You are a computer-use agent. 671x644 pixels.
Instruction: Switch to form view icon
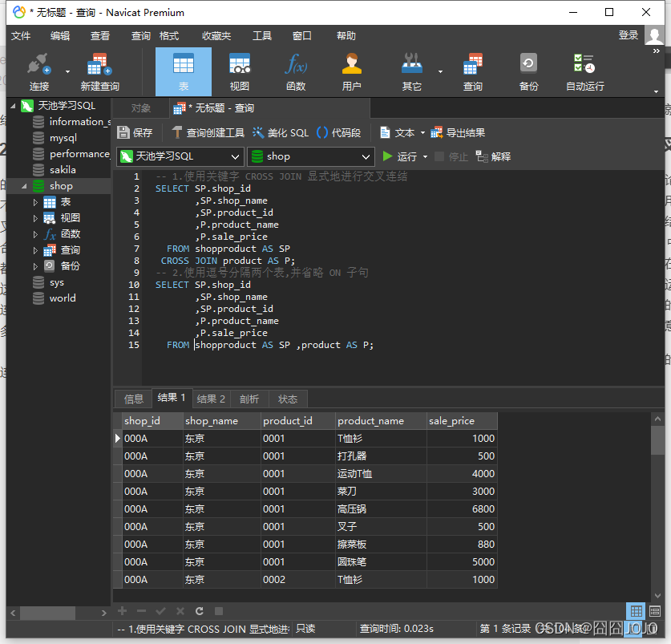[x=655, y=611]
